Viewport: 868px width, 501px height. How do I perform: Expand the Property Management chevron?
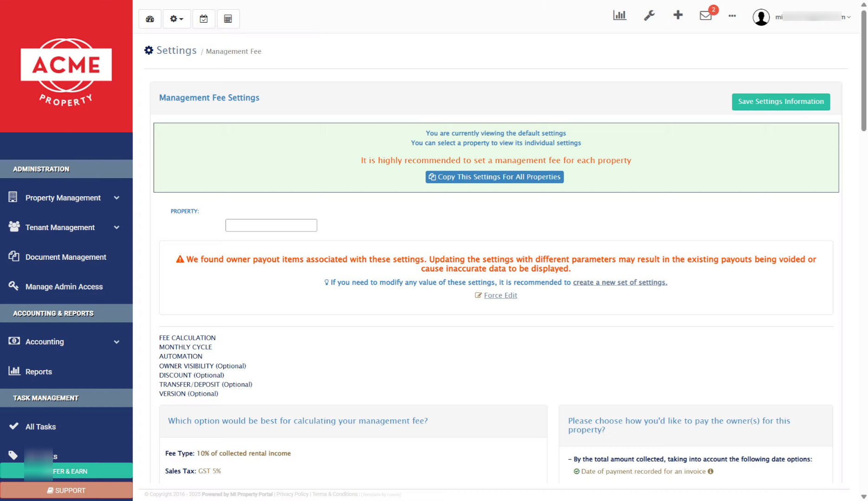coord(116,198)
